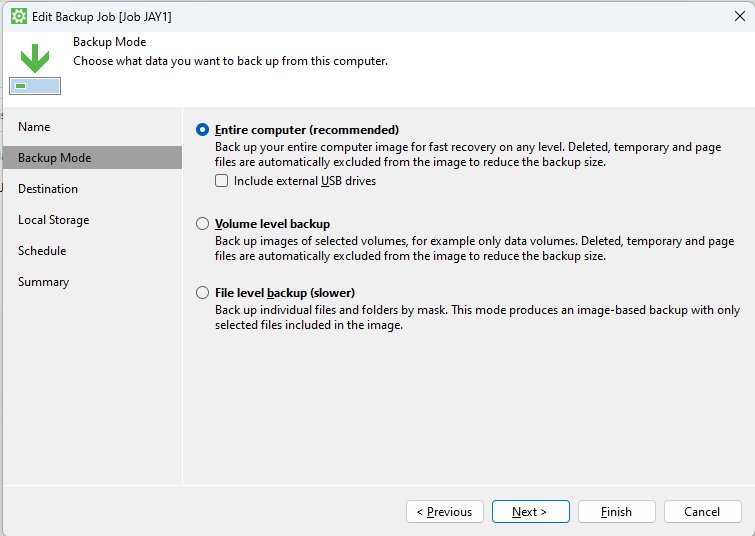Enable Include external USB drives checkbox
Screen dimensions: 755x536
pyautogui.click(x=222, y=181)
